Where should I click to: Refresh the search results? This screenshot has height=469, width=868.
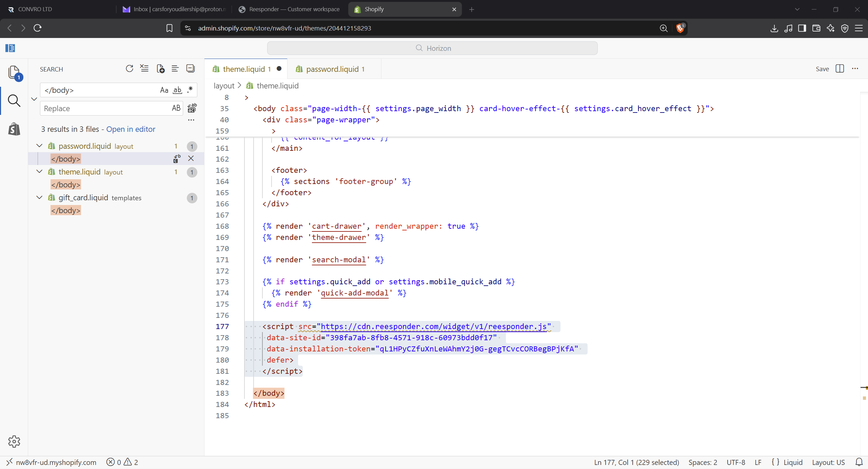coord(130,69)
